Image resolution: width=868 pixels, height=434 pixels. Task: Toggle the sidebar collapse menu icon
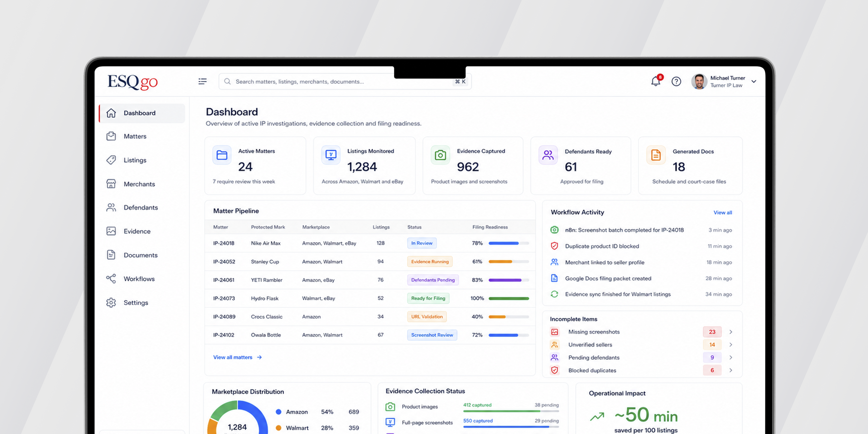click(203, 81)
